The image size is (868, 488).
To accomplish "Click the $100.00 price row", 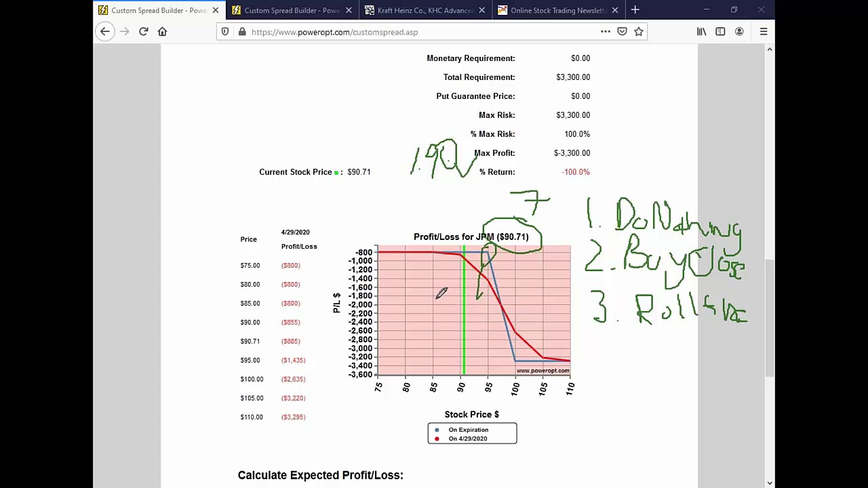I will coord(273,379).
